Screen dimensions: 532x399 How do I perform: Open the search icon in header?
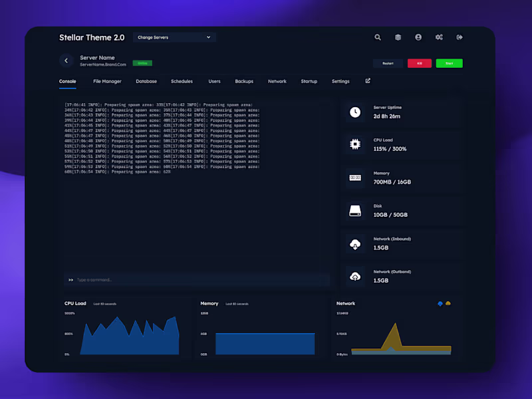377,37
